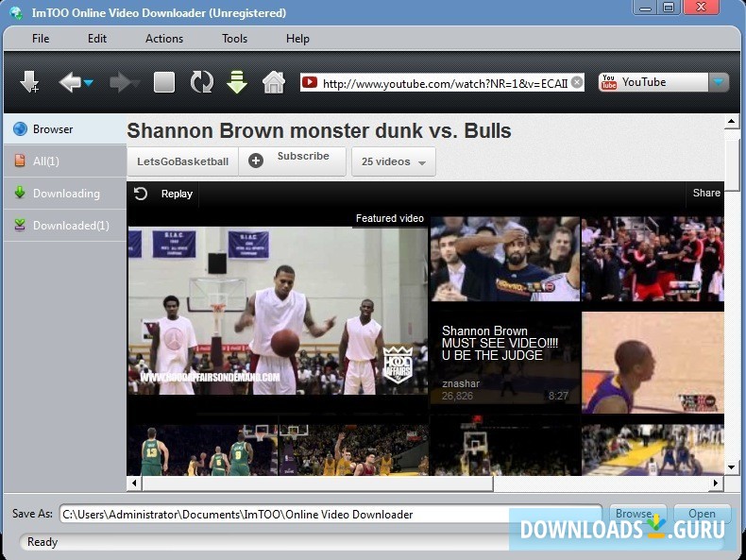This screenshot has height=560, width=746.
Task: Show the Downloading list
Action: coord(65,194)
